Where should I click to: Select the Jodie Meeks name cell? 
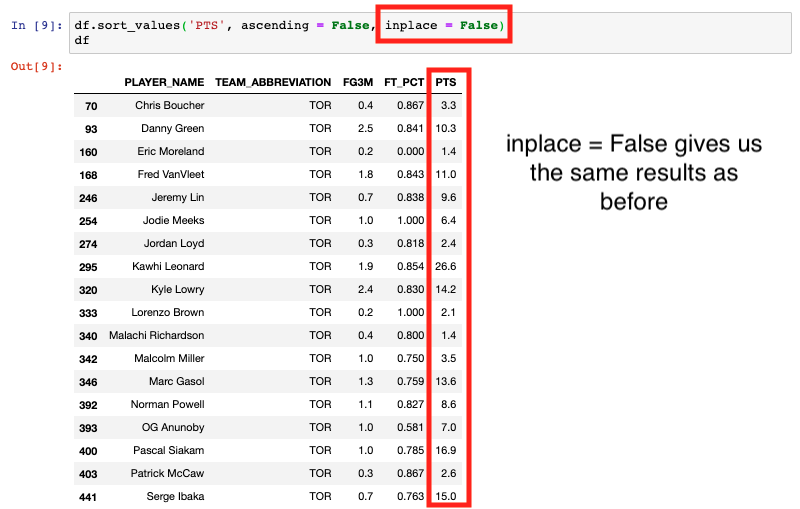coord(173,220)
